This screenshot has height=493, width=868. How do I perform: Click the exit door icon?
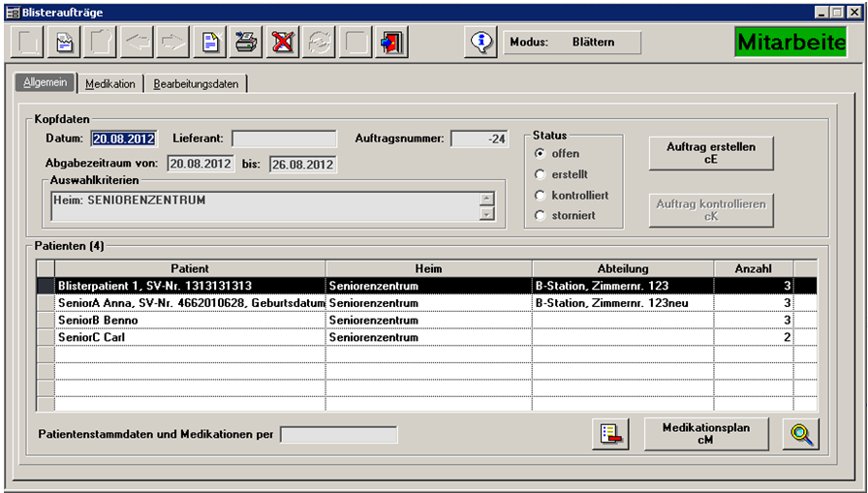pos(392,43)
